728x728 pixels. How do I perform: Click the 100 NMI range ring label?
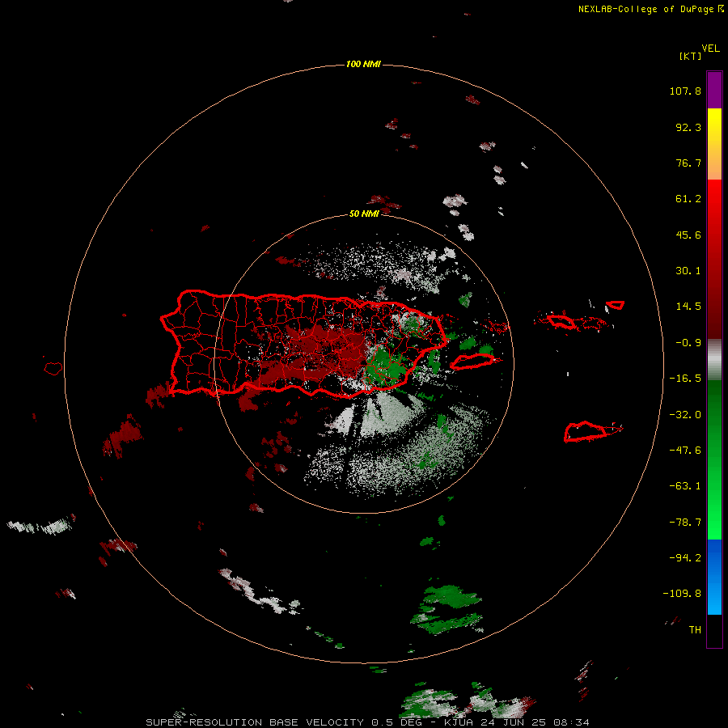[363, 64]
